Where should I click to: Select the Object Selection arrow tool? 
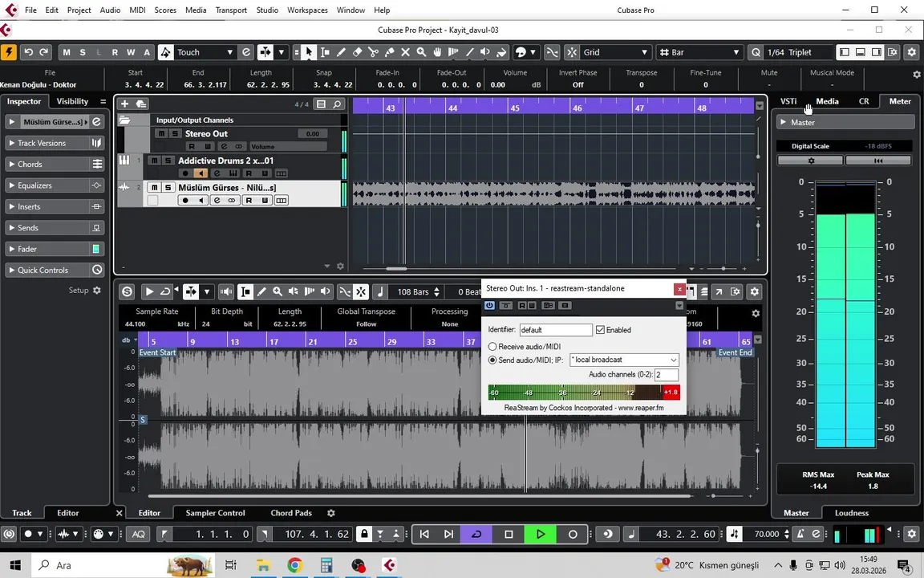tap(308, 52)
